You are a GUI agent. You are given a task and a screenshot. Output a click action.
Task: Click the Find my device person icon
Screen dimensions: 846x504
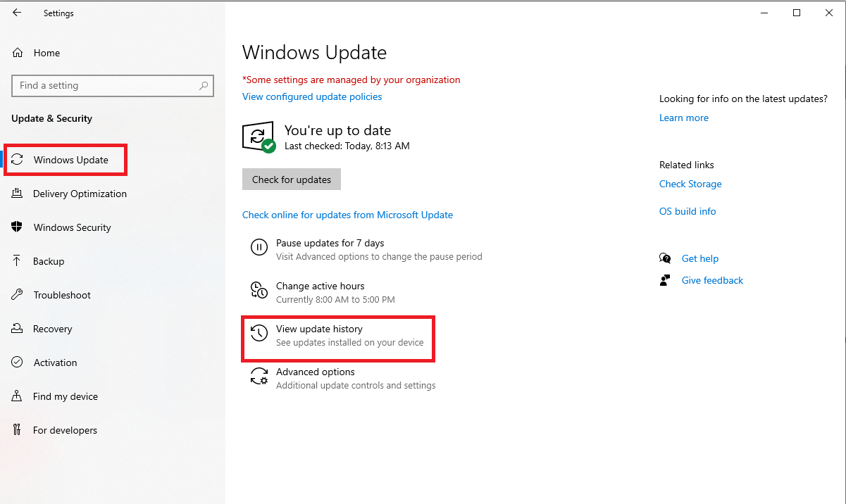tap(18, 396)
